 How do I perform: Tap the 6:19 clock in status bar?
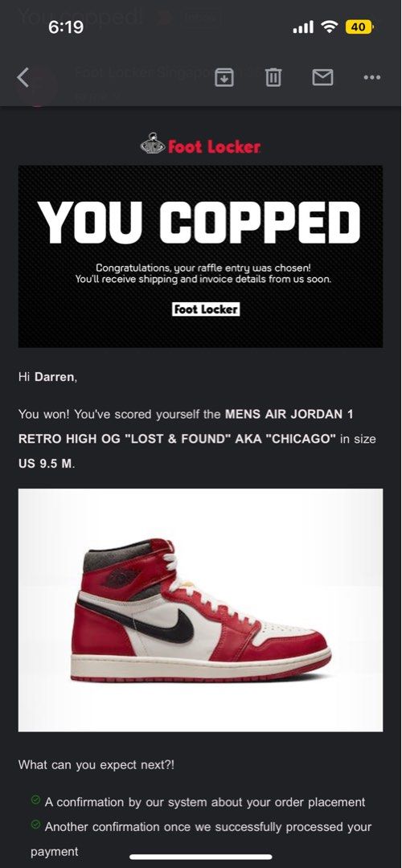click(x=65, y=27)
